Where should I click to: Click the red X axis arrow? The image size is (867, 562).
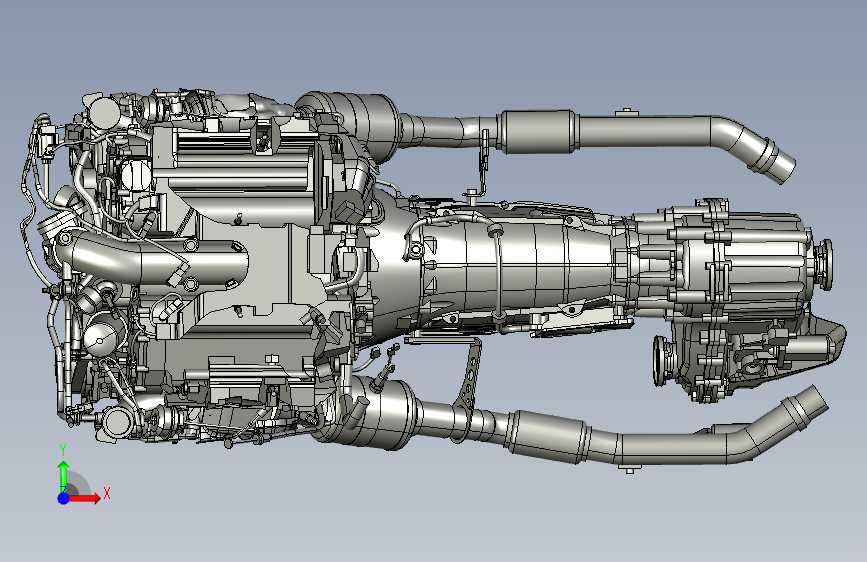coord(84,498)
